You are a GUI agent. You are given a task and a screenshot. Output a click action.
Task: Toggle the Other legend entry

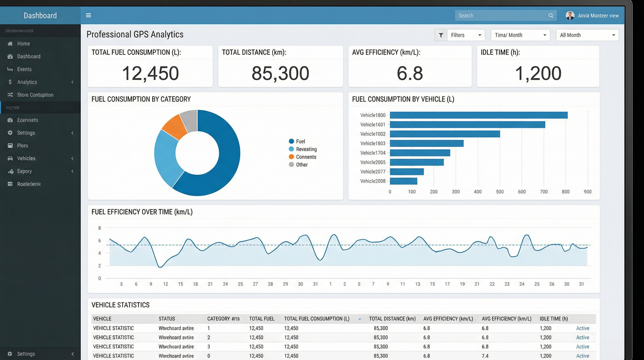point(301,165)
